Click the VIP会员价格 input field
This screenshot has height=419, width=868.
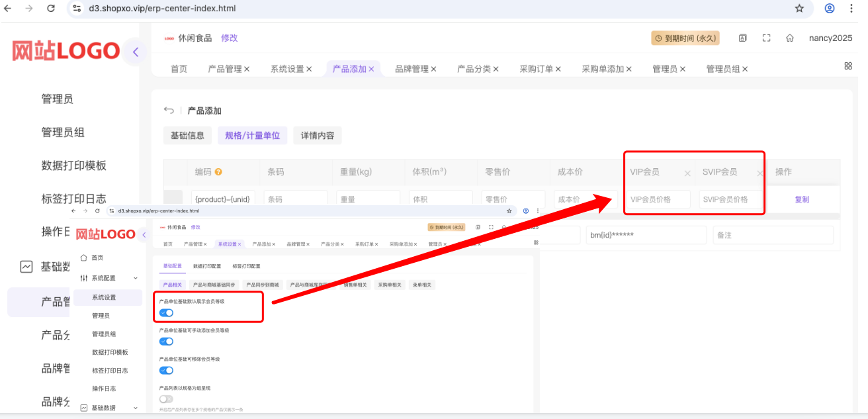click(658, 199)
